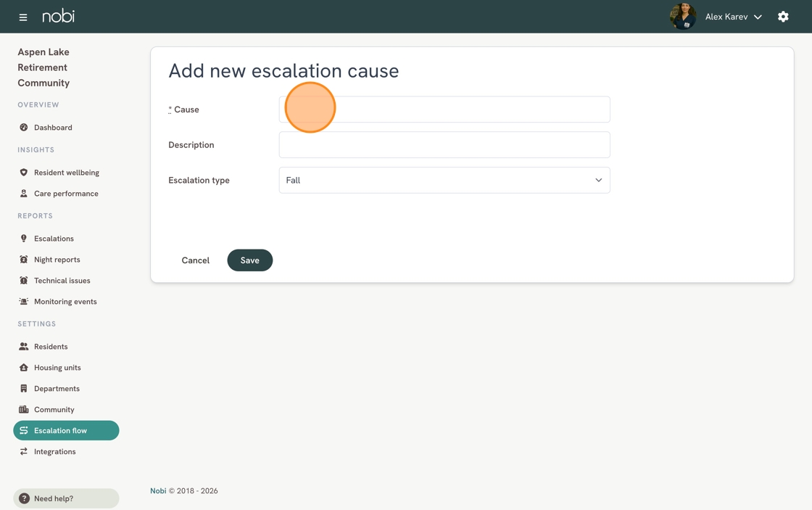This screenshot has width=812, height=510.
Task: Click the Escalation type label
Action: 199,181
